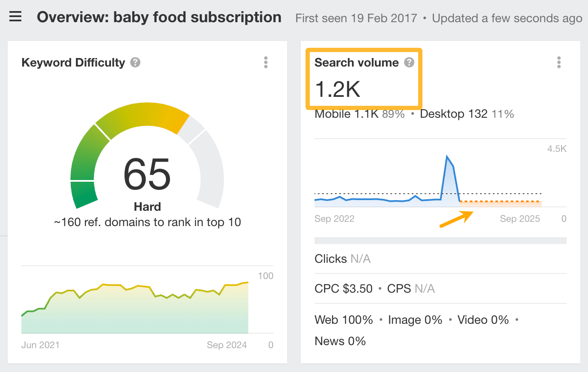Screen dimensions: 588x372
Task: Open Keyword Difficulty card options menu
Action: coord(266,63)
